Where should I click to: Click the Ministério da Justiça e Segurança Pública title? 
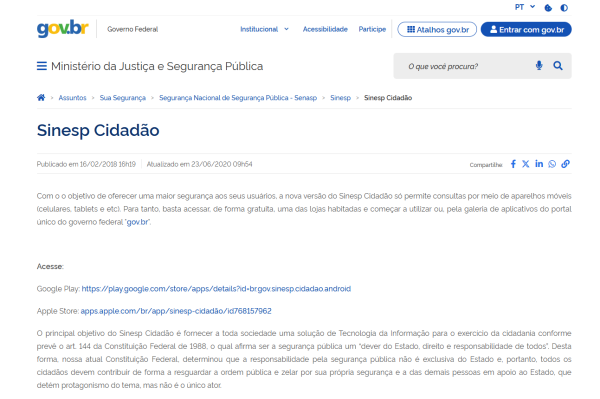point(157,66)
